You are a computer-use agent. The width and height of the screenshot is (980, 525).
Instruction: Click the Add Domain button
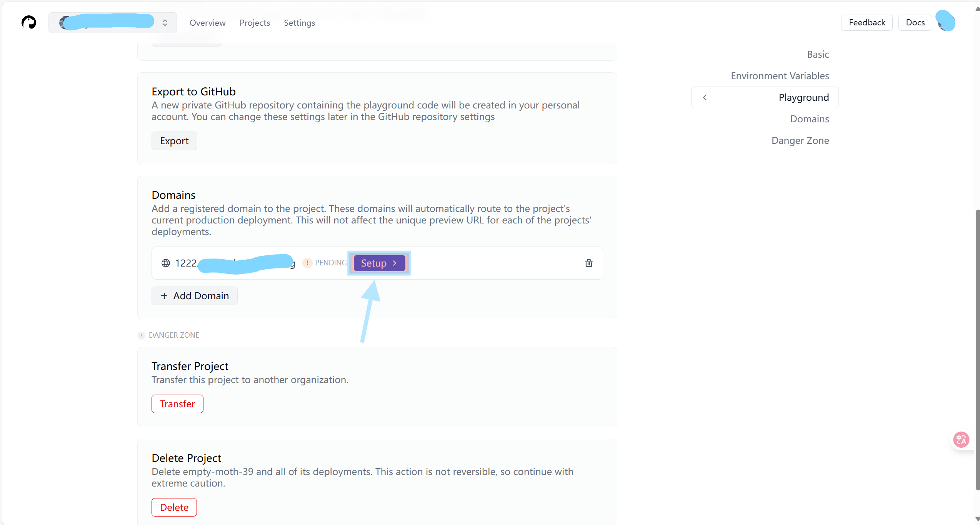(195, 296)
